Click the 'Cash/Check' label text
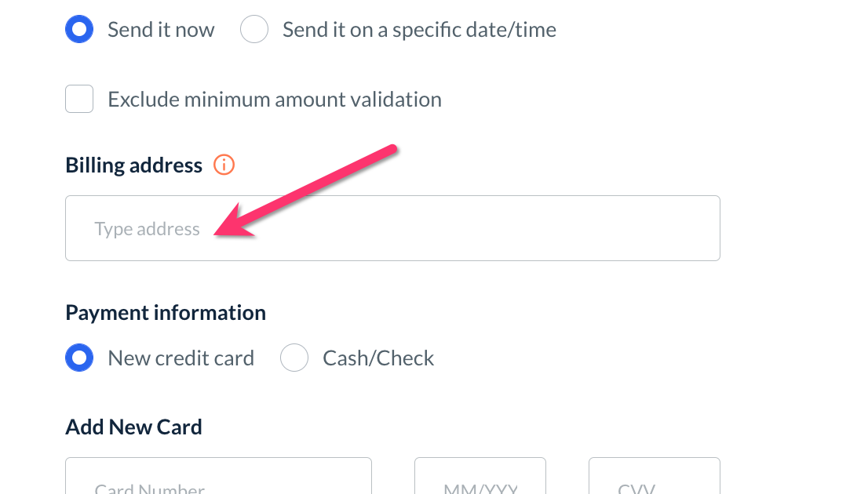868x494 pixels. tap(378, 358)
